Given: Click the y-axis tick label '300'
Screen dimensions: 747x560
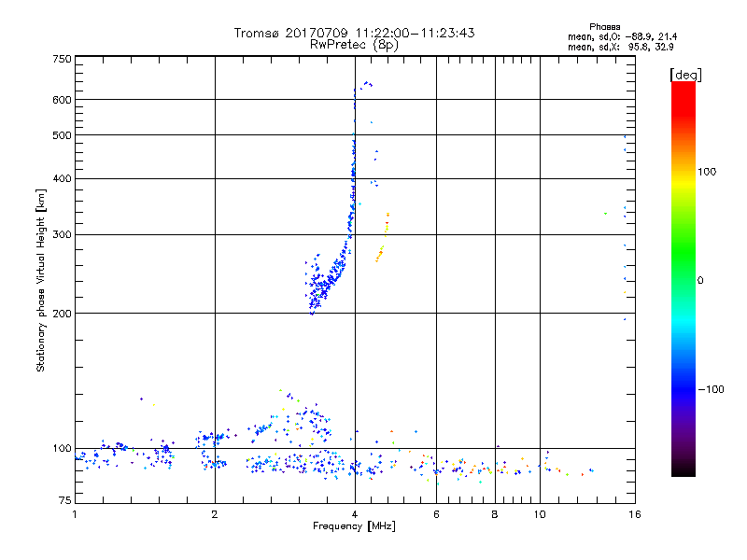Looking at the screenshot, I should [62, 234].
